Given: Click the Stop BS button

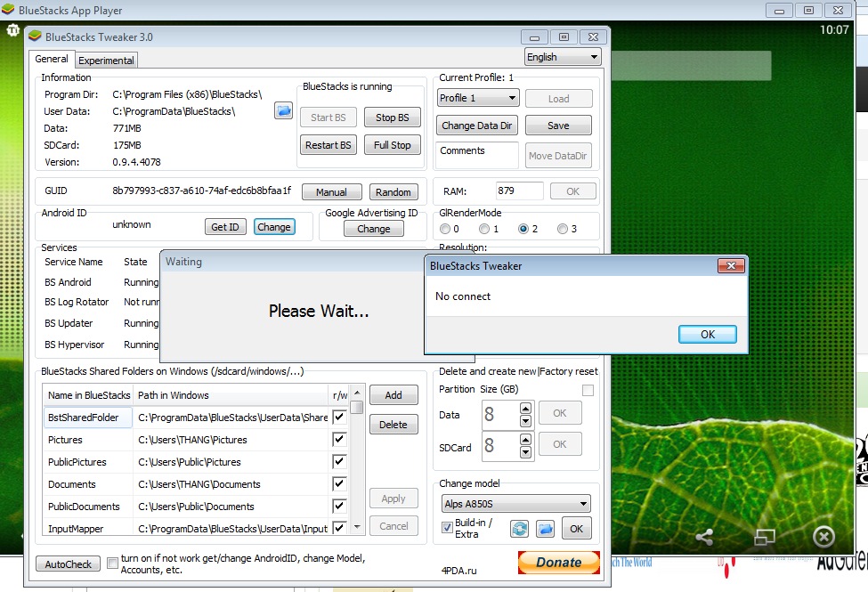Looking at the screenshot, I should [x=392, y=118].
